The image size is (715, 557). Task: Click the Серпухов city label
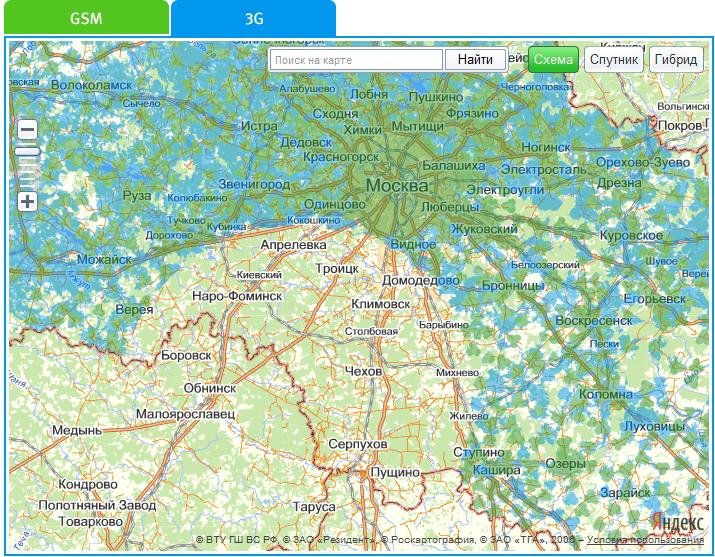[357, 443]
